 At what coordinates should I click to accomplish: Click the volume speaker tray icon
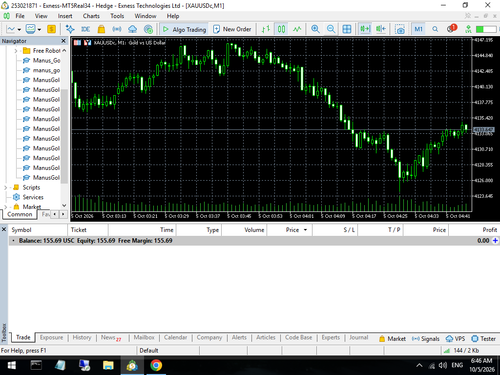pos(443,365)
